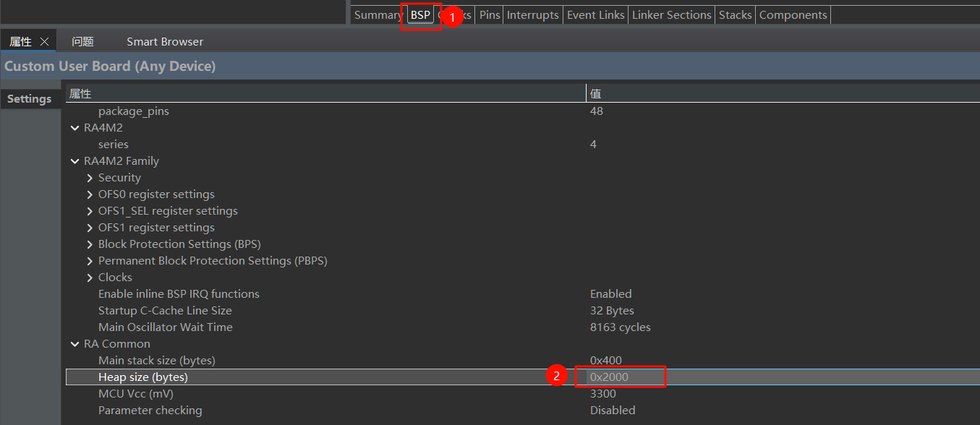Go to the Interrupts tab
980x425 pixels.
coord(533,15)
